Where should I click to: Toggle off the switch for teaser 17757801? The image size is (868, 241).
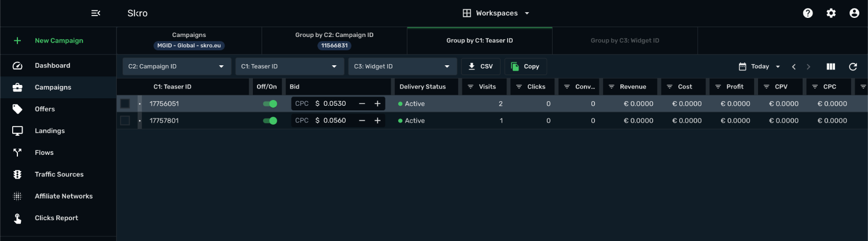point(270,121)
